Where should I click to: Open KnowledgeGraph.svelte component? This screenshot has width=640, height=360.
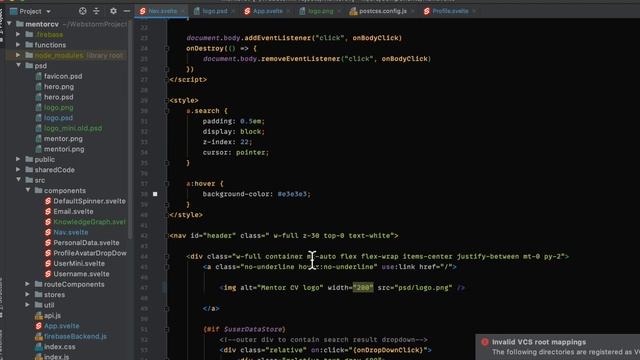click(89, 222)
